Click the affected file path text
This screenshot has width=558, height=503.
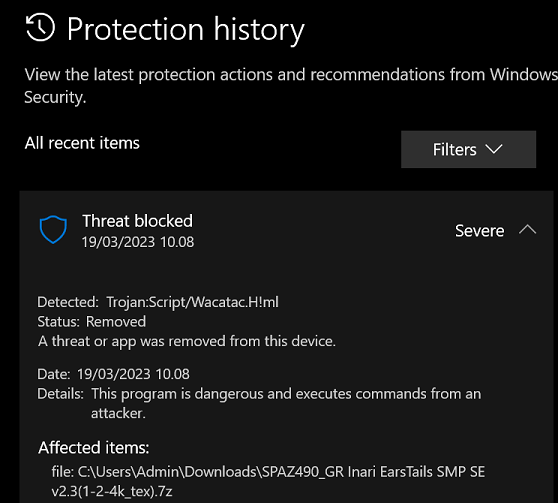coord(268,481)
